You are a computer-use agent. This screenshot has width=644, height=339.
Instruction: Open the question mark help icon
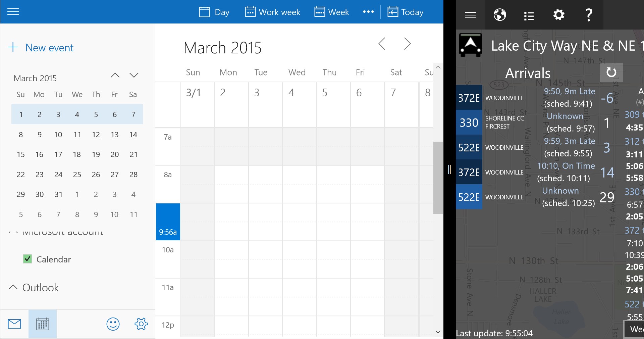(x=589, y=15)
